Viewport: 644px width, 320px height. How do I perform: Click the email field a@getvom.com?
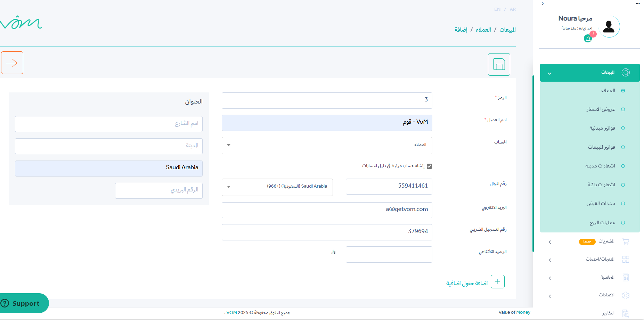point(327,210)
